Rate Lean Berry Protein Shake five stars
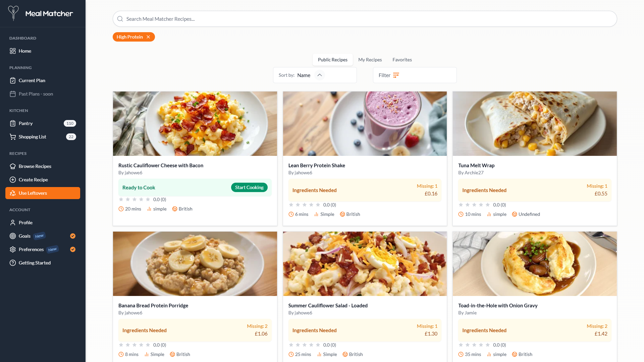644x362 pixels. (x=318, y=205)
